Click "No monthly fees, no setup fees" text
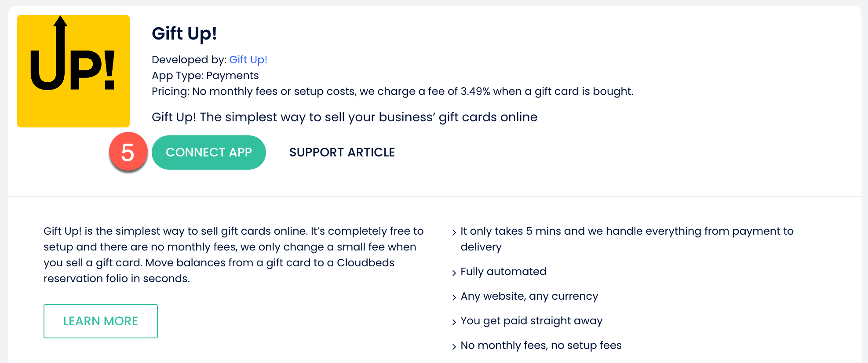The height and width of the screenshot is (363, 868). 541,345
